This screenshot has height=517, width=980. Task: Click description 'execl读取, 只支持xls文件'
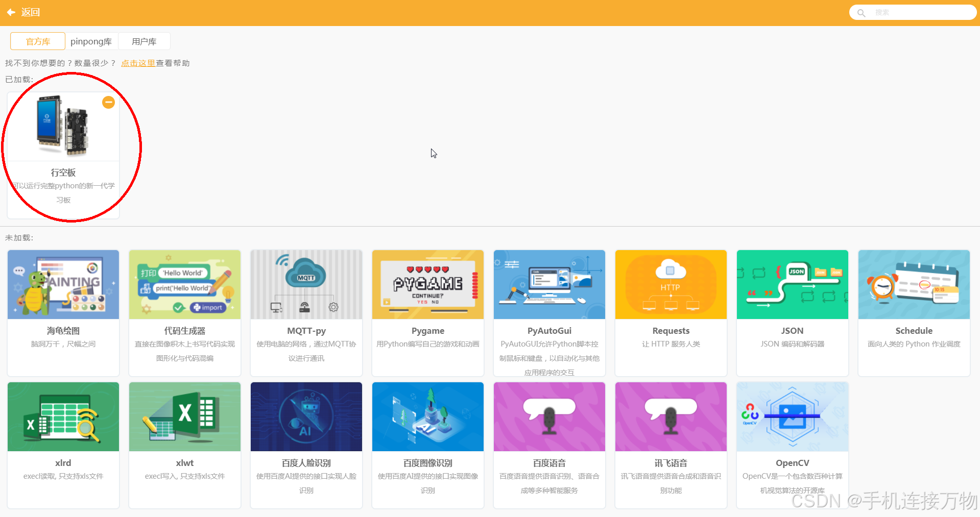pyautogui.click(x=63, y=476)
